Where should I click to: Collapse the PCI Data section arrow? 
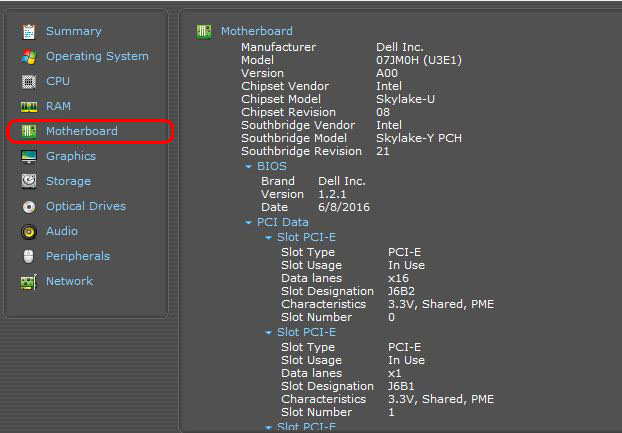point(249,223)
